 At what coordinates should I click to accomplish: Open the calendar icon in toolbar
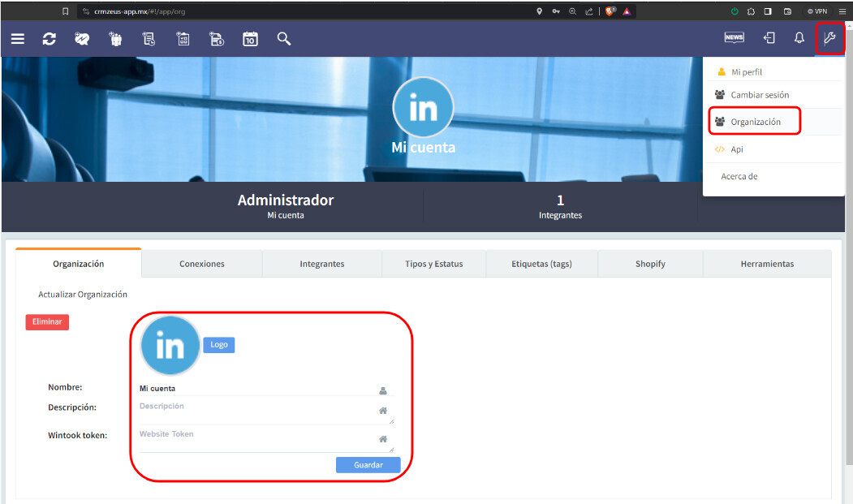click(x=250, y=39)
